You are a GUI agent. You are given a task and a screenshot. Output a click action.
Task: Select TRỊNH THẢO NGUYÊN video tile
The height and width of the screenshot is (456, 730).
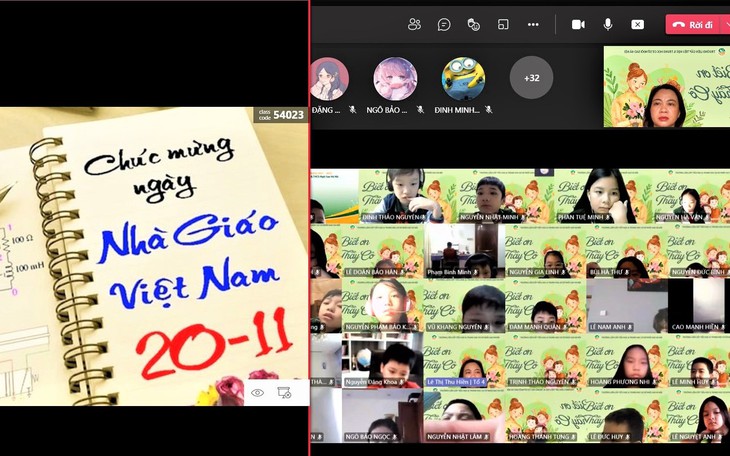tap(545, 361)
